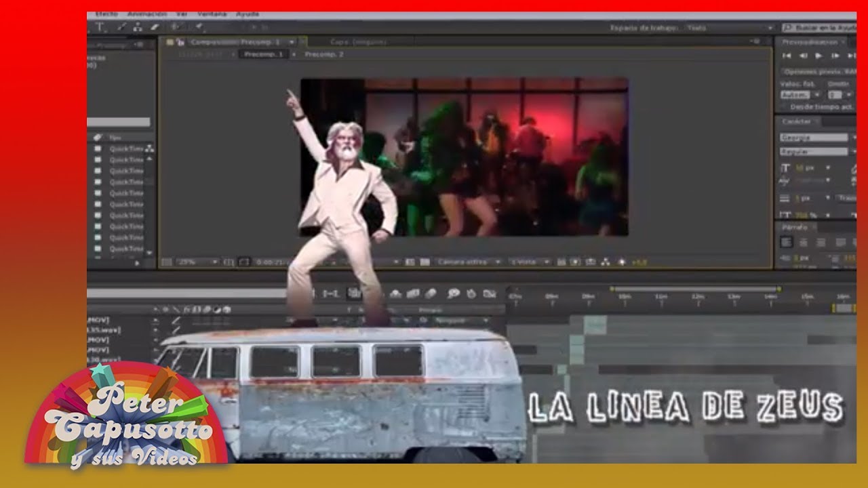Align paragraph text left
Screen dimensions: 868x488
[787, 242]
